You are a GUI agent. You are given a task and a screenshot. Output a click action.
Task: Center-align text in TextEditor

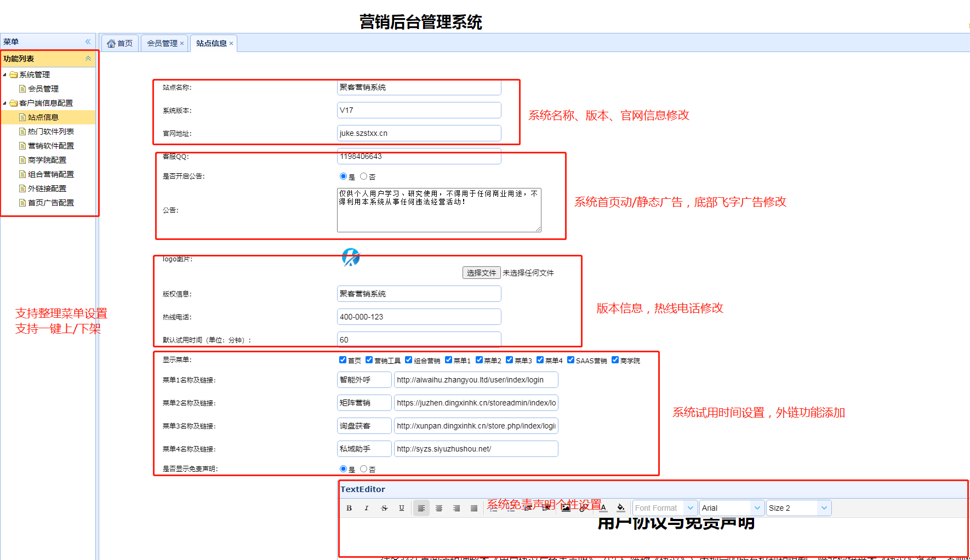point(439,508)
